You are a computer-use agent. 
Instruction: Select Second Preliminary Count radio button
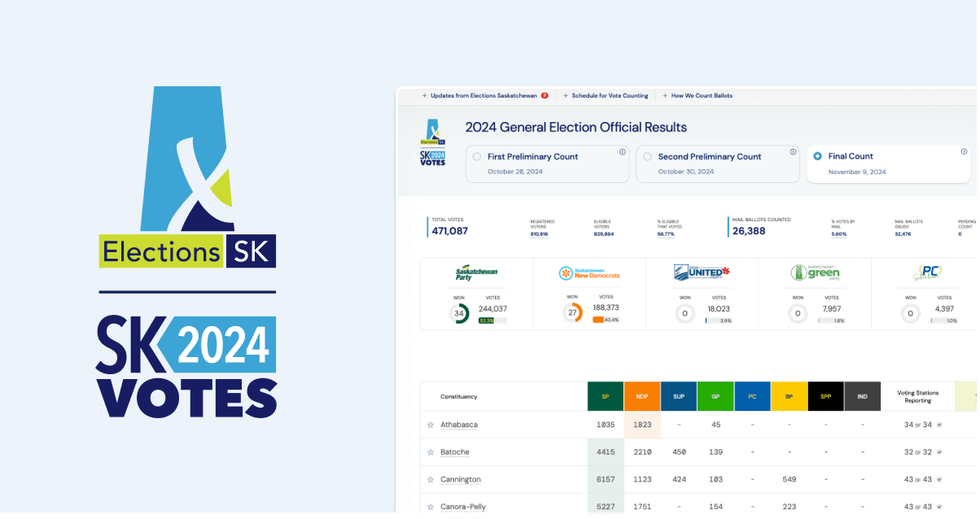tap(647, 156)
